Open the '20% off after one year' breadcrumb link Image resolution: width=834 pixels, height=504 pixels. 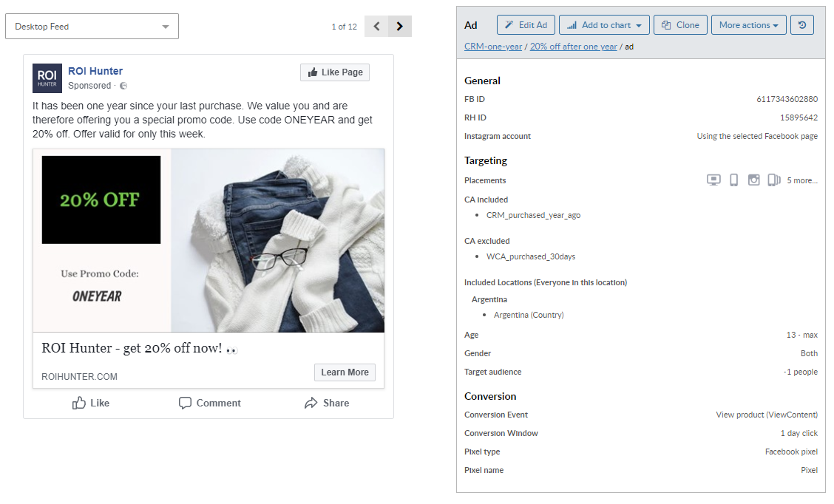click(x=574, y=47)
